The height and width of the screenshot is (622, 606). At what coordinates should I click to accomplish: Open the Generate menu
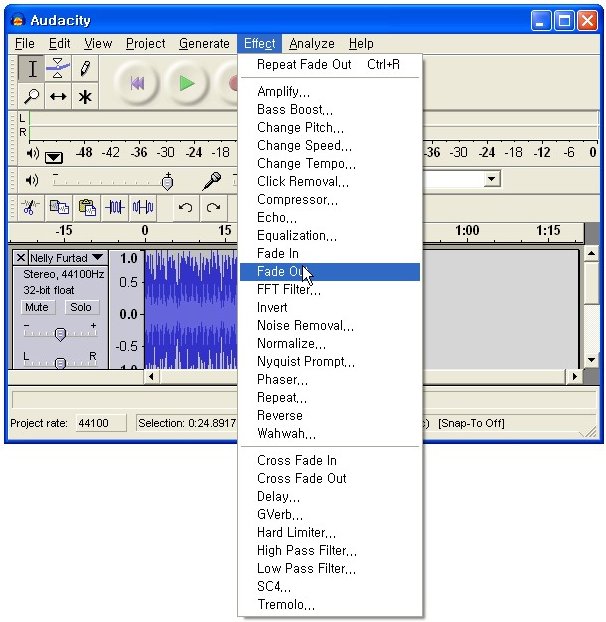[x=204, y=43]
